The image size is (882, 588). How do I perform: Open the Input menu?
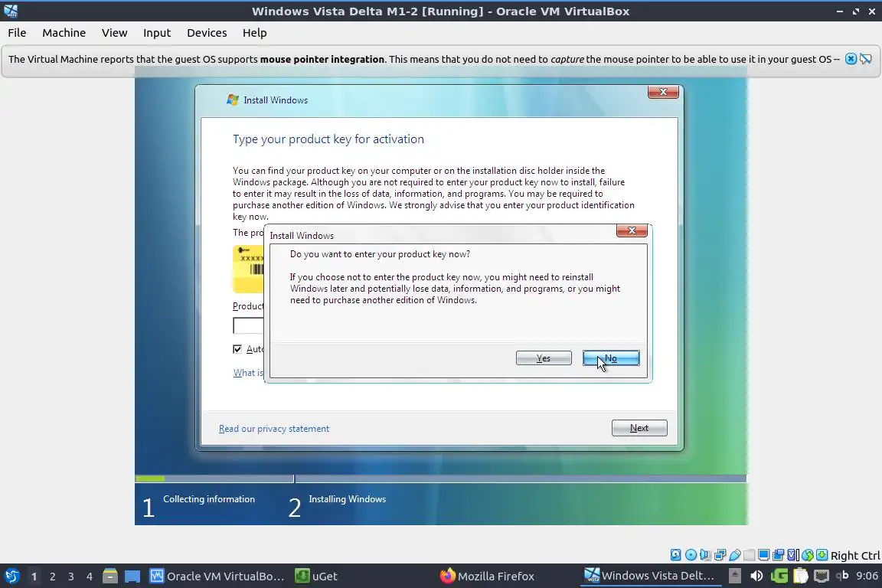(x=157, y=33)
